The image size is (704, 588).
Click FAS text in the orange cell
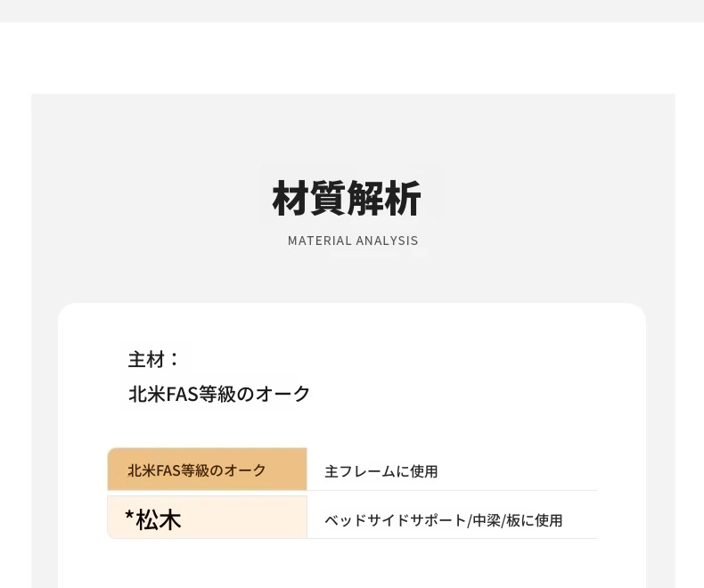click(x=168, y=471)
